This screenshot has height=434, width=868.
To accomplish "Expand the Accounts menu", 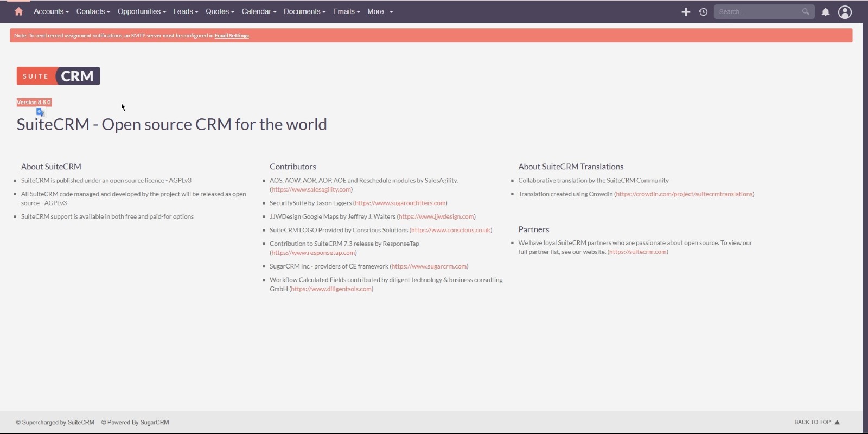I will pos(51,11).
